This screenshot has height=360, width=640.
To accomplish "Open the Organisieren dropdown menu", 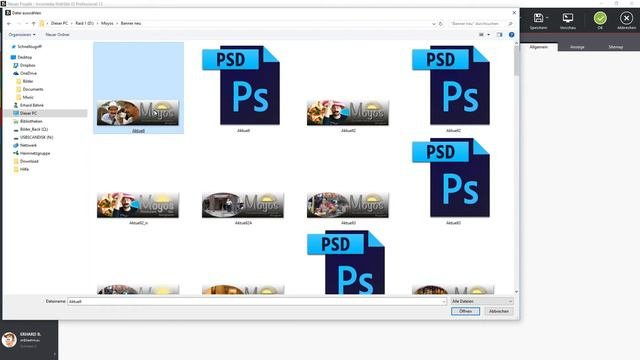I will click(22, 35).
